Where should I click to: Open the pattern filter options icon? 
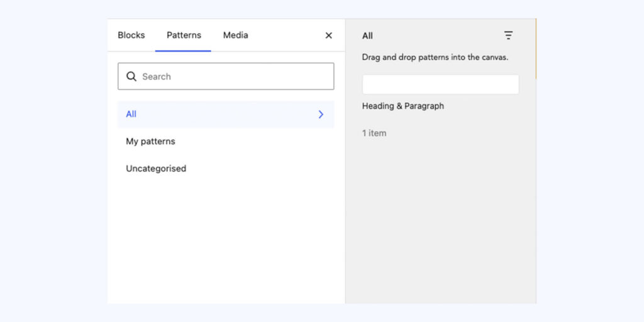click(x=508, y=36)
